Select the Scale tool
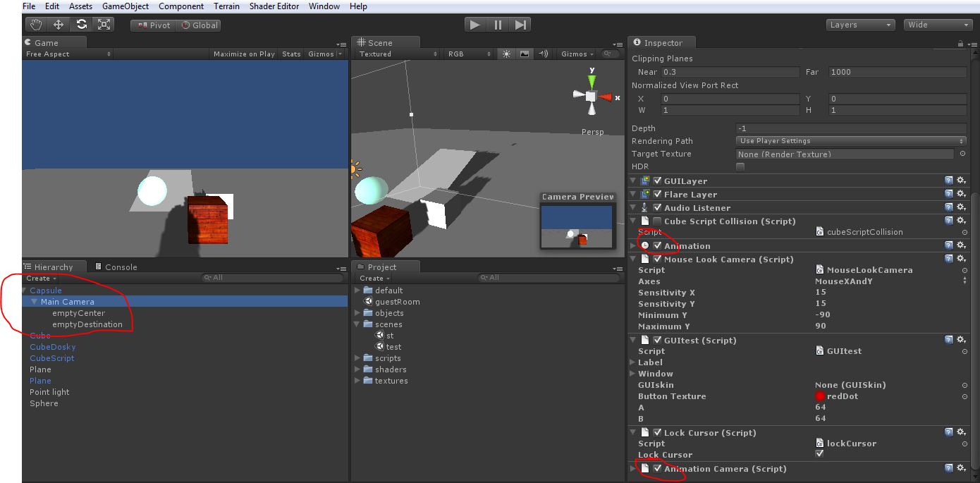Image resolution: width=980 pixels, height=483 pixels. point(104,25)
